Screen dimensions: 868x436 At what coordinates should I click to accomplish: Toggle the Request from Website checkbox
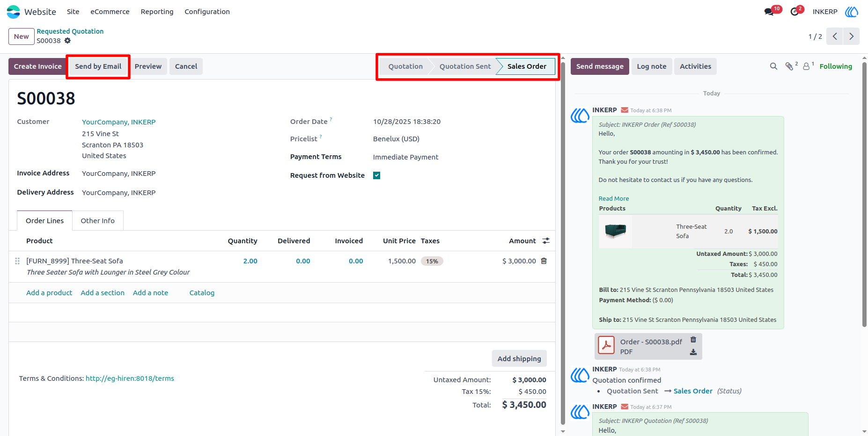(376, 175)
